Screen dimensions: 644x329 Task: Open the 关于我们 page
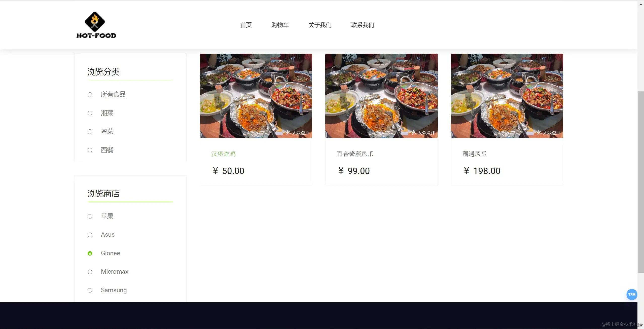(x=320, y=25)
